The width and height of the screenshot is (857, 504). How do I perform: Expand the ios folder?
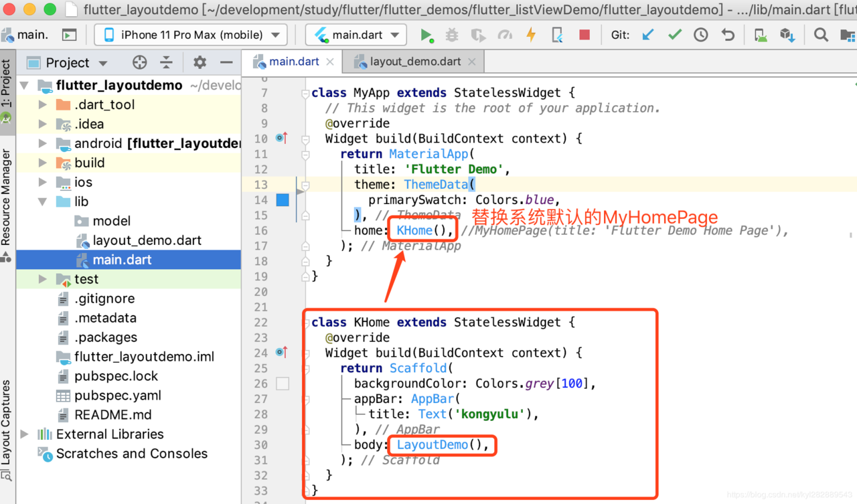43,182
